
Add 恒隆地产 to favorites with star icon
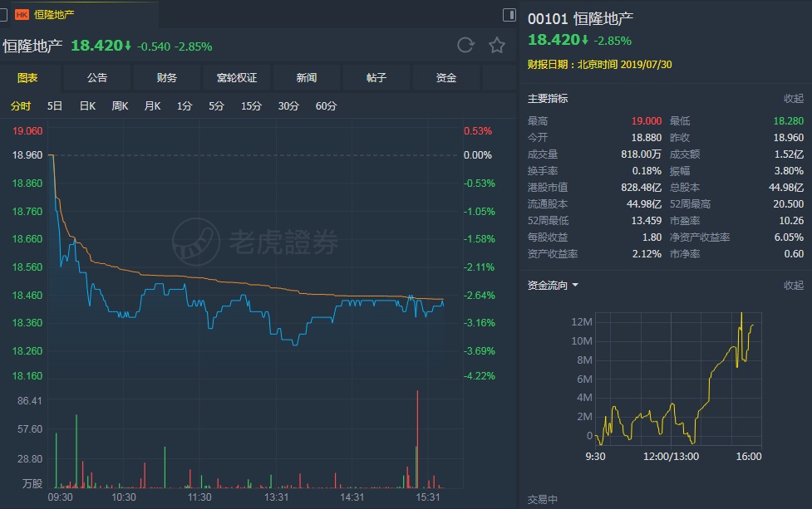pos(496,45)
